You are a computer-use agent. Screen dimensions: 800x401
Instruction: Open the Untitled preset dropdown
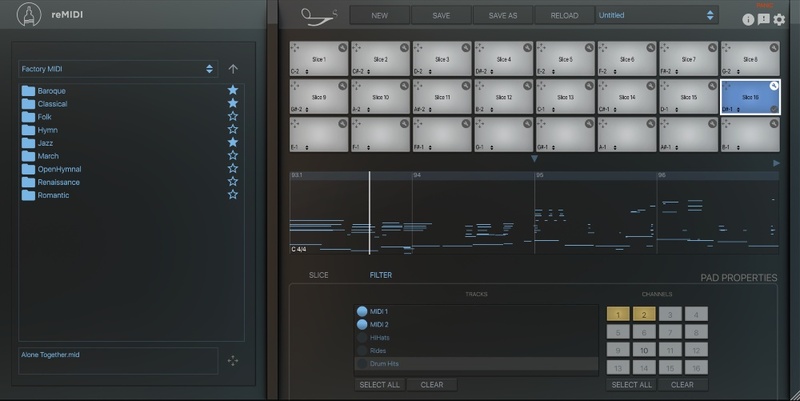[656, 15]
